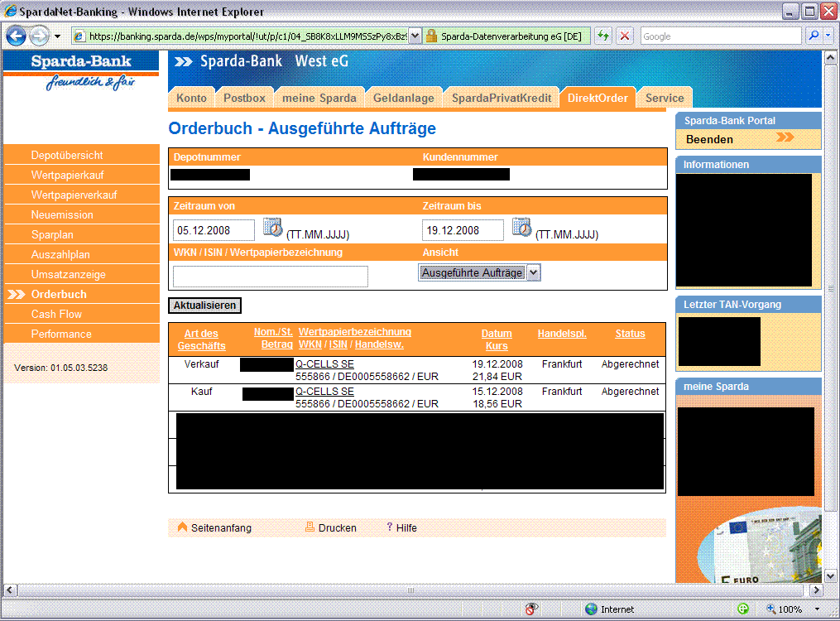Open the Service tab
Image resolution: width=840 pixels, height=621 pixels.
[665, 98]
